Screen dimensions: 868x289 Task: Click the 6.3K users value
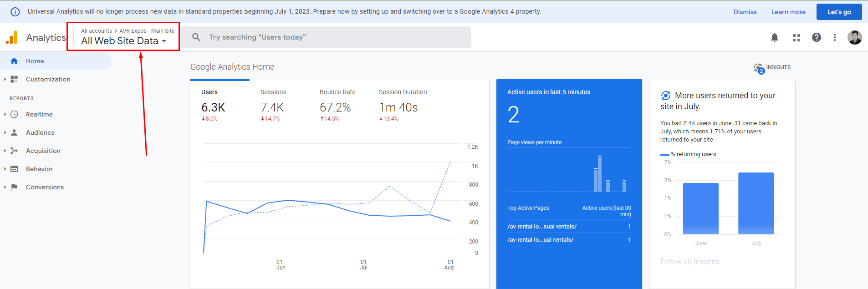tap(213, 107)
